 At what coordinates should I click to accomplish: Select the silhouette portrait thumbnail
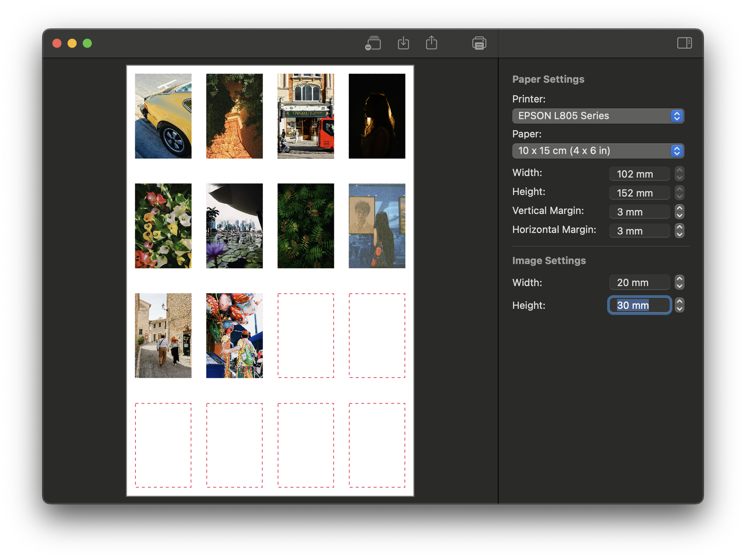377,116
